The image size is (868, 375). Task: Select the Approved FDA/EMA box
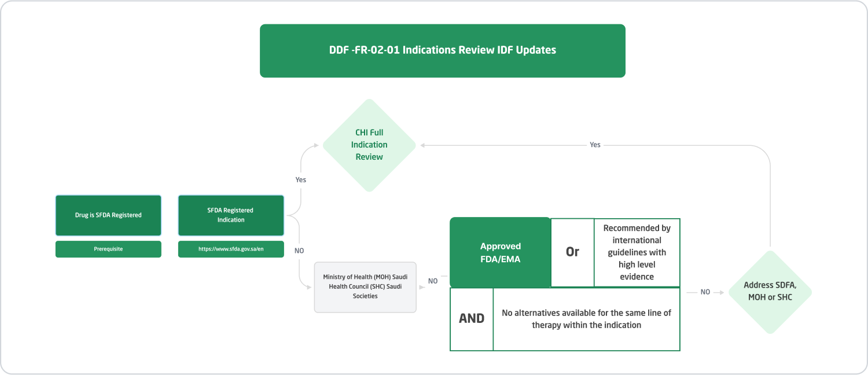500,253
